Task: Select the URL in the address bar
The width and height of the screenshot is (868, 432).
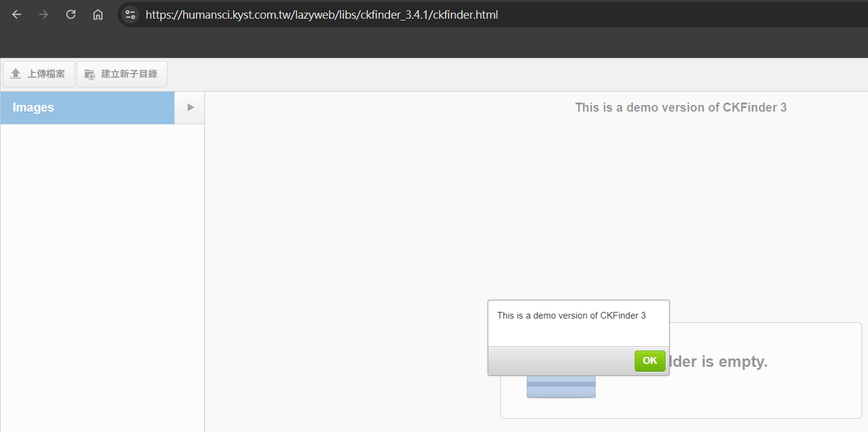Action: tap(322, 15)
